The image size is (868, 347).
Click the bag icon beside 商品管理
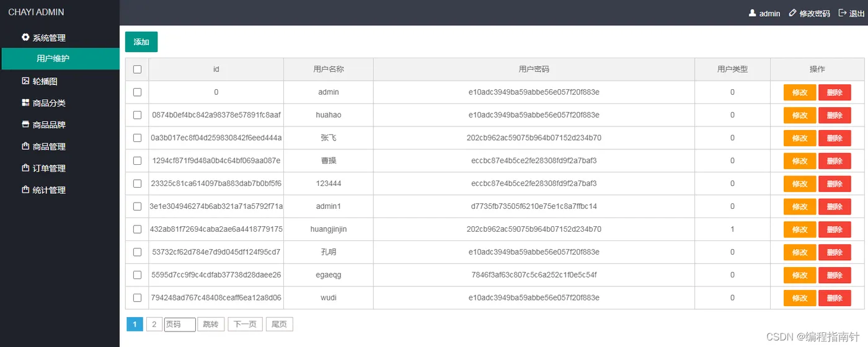click(x=25, y=146)
